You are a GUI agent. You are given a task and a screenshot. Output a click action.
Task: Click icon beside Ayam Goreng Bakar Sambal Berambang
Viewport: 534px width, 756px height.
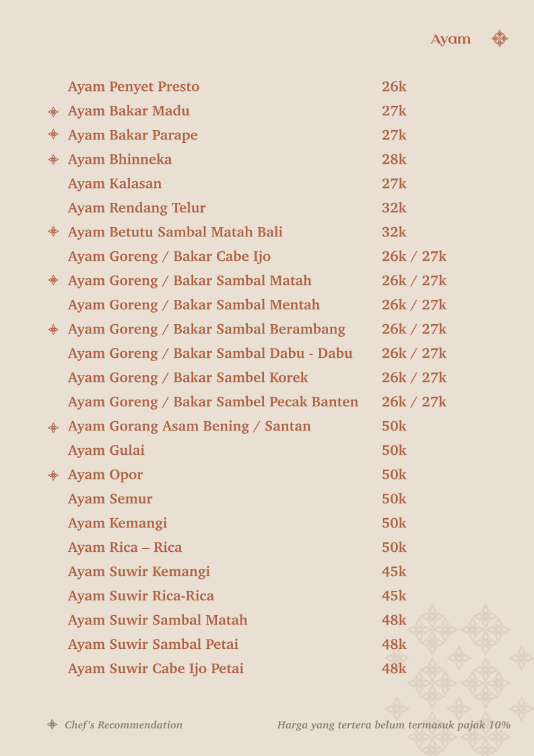(x=53, y=329)
